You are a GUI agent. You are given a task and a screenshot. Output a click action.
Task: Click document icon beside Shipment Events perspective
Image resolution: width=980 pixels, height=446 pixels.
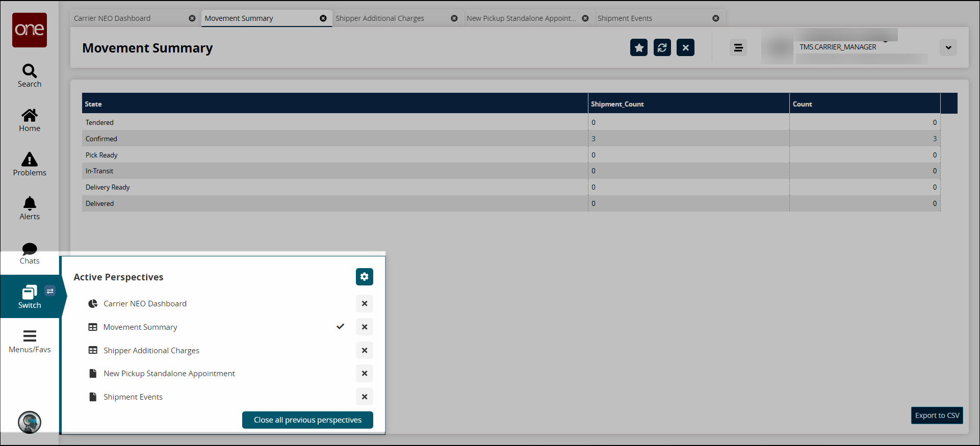[93, 397]
